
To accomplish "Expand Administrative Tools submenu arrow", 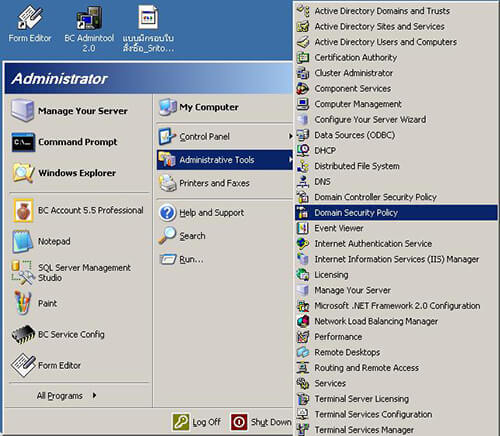I will click(291, 160).
